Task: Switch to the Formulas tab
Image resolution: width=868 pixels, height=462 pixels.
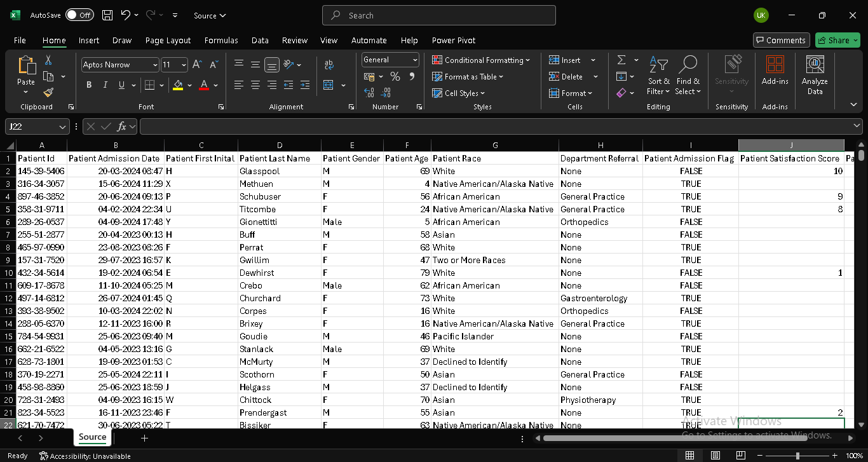Action: pos(221,40)
